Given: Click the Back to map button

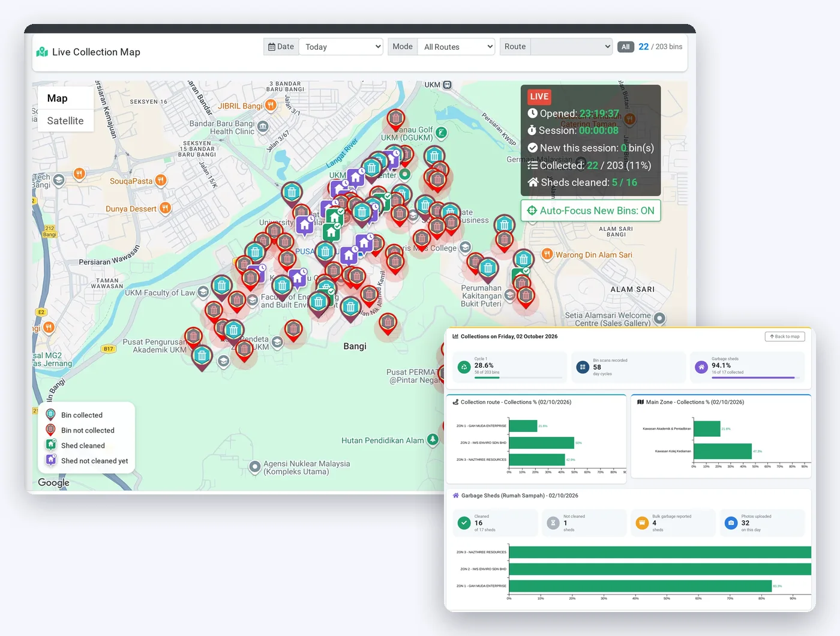Looking at the screenshot, I should pyautogui.click(x=785, y=337).
